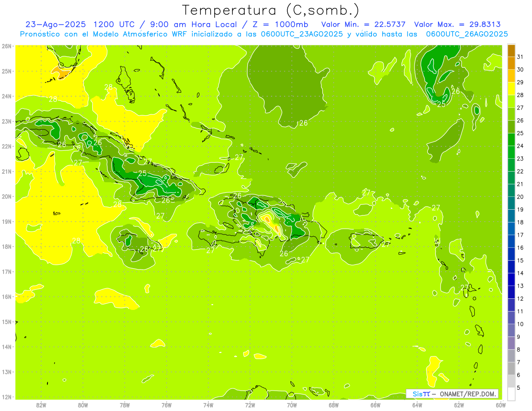
Task: Click the "74W" longitude axis label
Action: 208,405
